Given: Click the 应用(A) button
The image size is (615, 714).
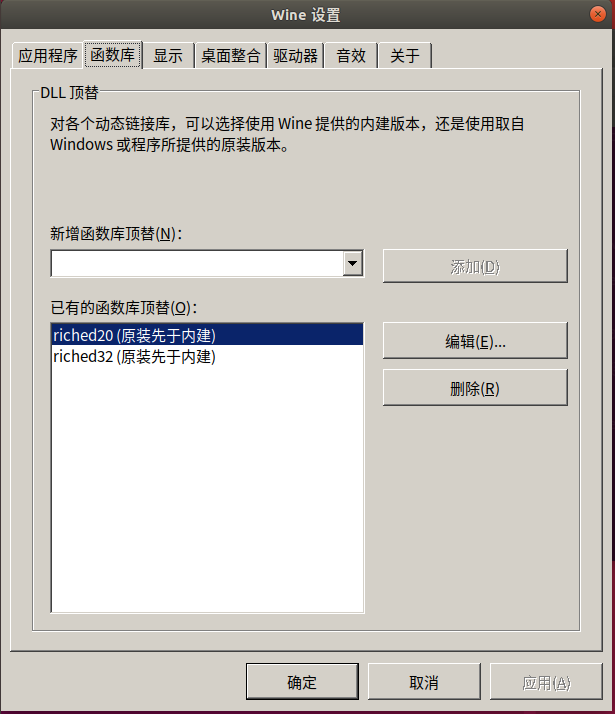Looking at the screenshot, I should click(546, 682).
